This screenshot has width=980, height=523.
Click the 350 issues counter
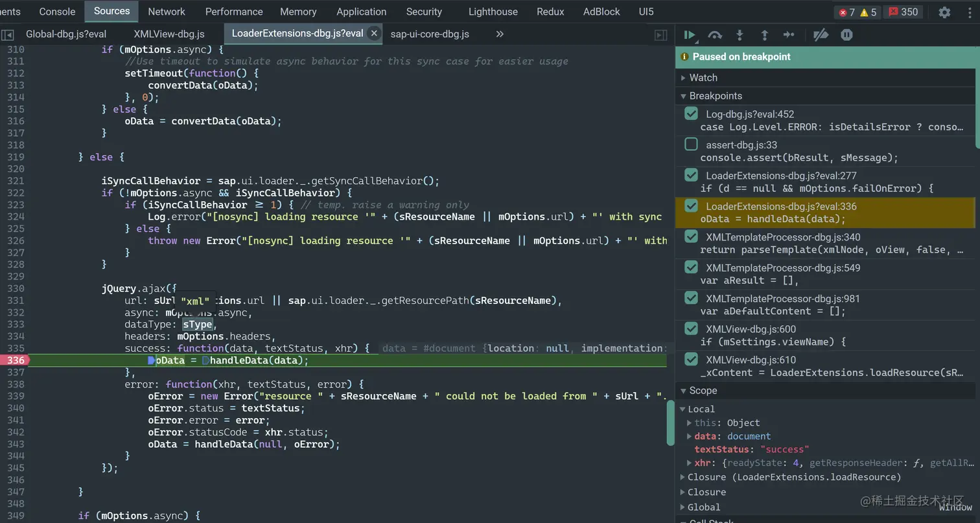tap(904, 12)
